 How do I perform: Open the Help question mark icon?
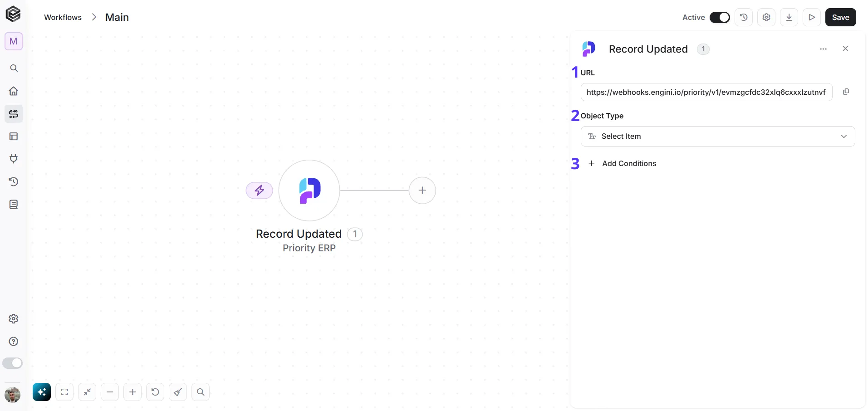pos(14,342)
